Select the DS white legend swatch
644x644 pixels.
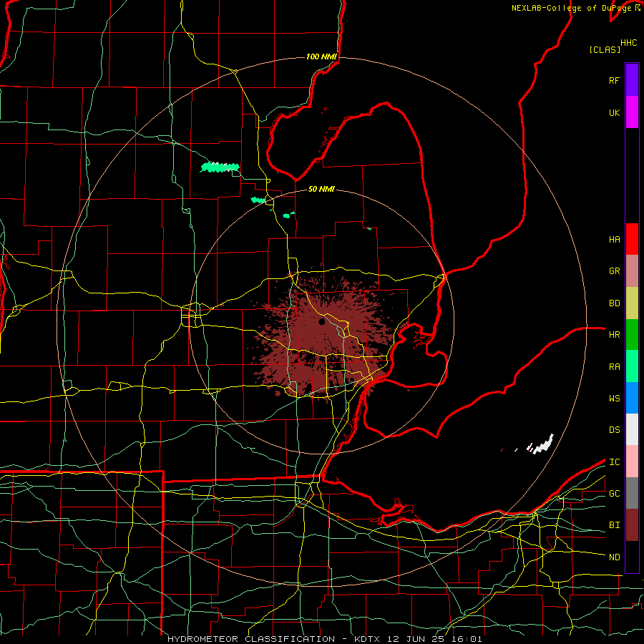click(632, 429)
